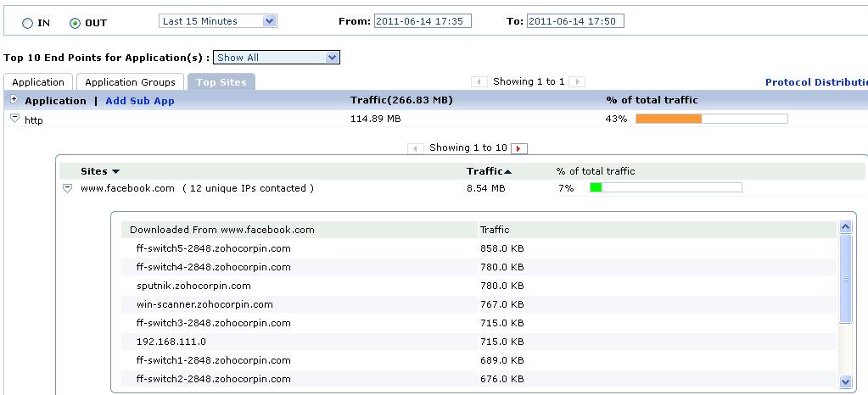Click the previous-page arrow beside Showing 1 to 10
The image size is (868, 395).
416,148
